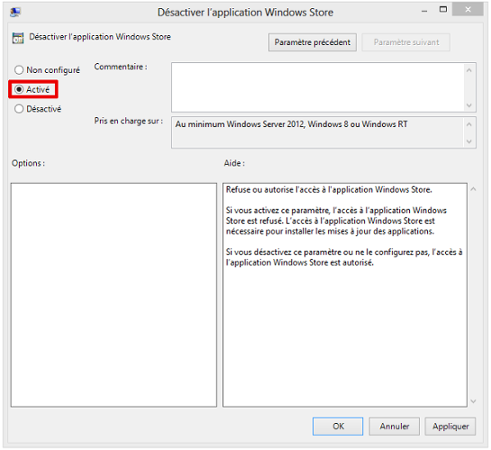Click the title bar window icon
This screenshot has width=491, height=450.
pyautogui.click(x=15, y=13)
